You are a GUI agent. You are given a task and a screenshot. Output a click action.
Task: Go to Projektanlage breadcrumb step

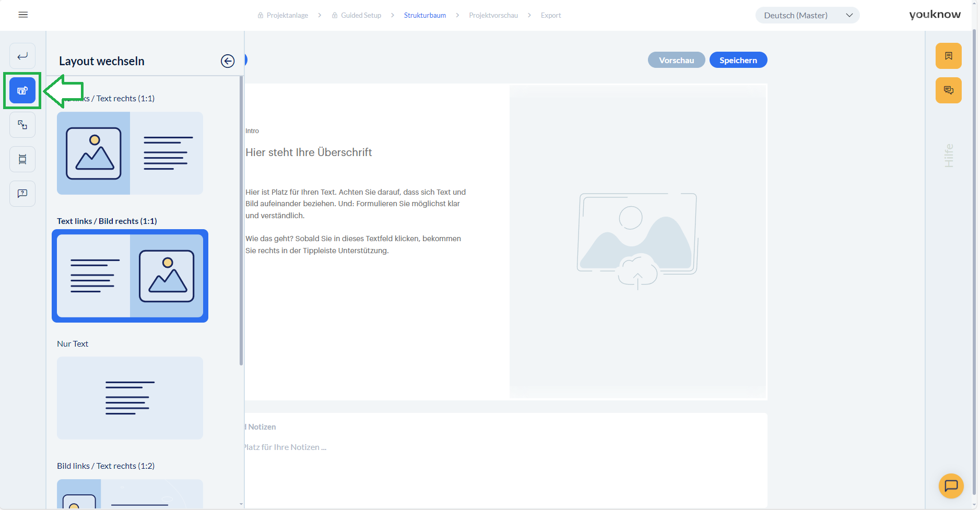click(283, 15)
